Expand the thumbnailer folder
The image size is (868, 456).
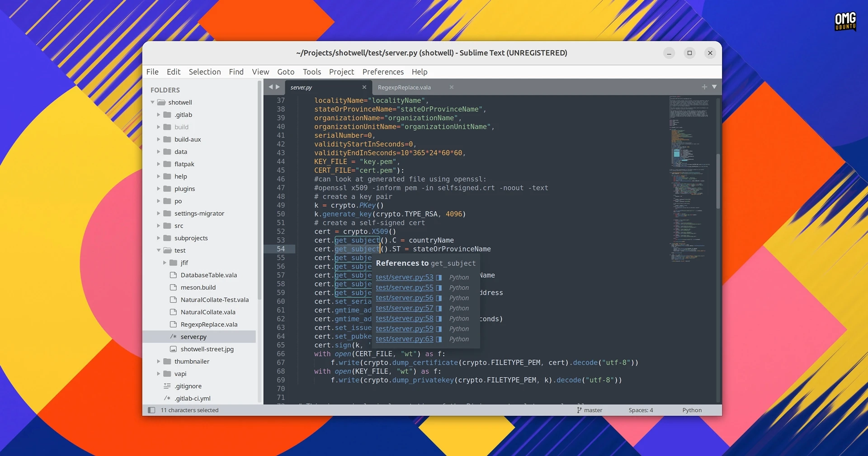tap(159, 361)
